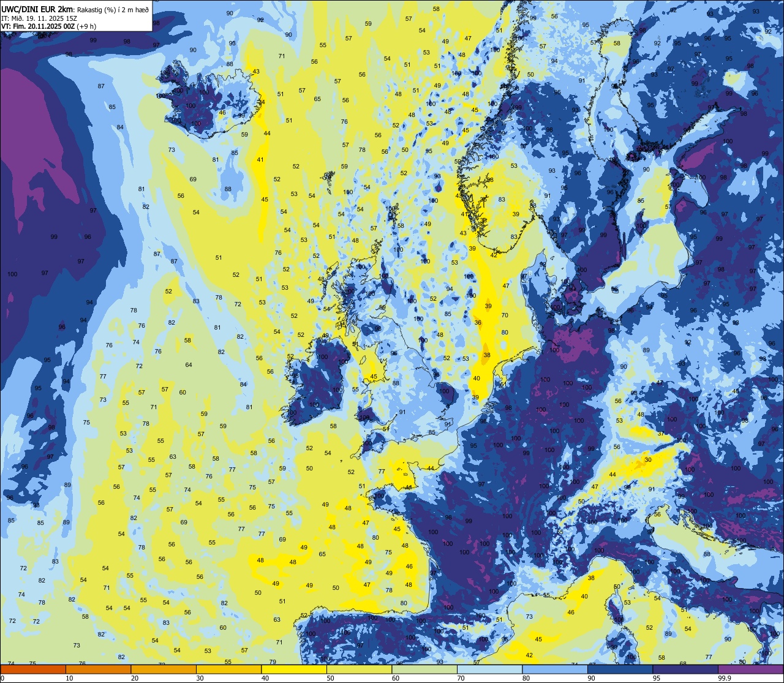Screen dimensions: 784x683
Task: Select the legend scale tick label "50"
Action: 330,678
